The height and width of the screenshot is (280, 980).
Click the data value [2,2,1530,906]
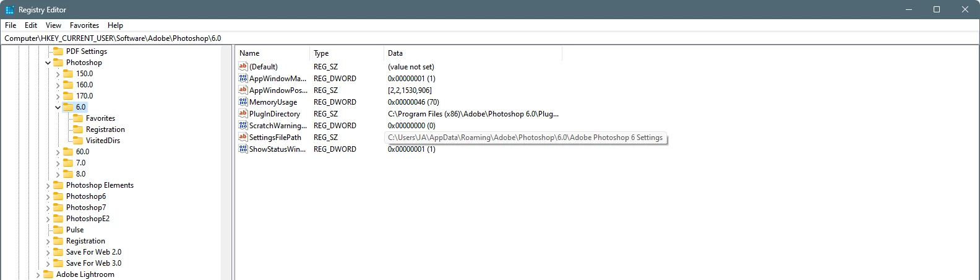410,90
